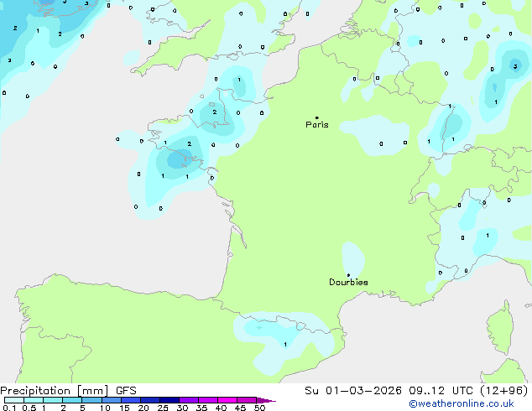Click the forecast date Su 01-03-2026

pyautogui.click(x=353, y=391)
